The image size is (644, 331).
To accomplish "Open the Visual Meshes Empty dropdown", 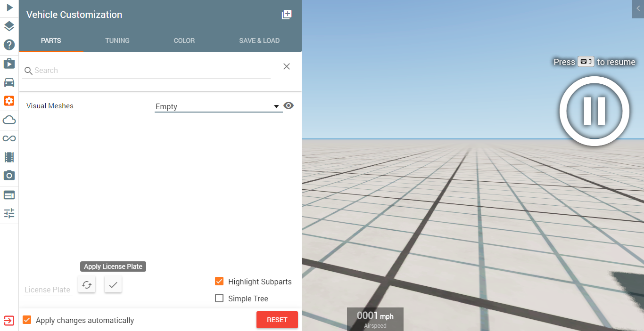I will pos(218,107).
